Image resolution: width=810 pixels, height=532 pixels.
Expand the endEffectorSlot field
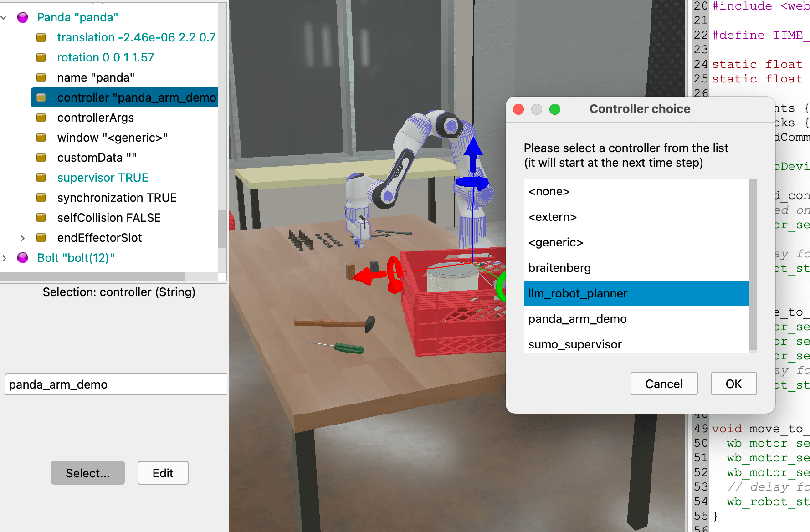pos(22,238)
